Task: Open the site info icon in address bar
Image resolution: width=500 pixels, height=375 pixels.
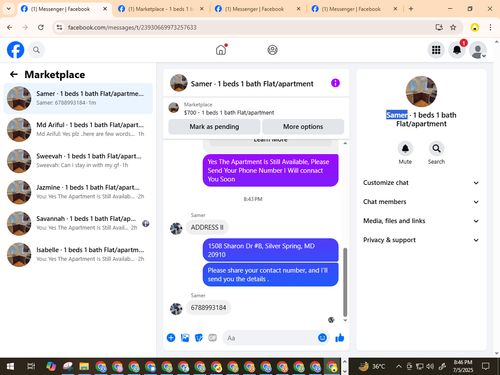Action: coord(59,27)
